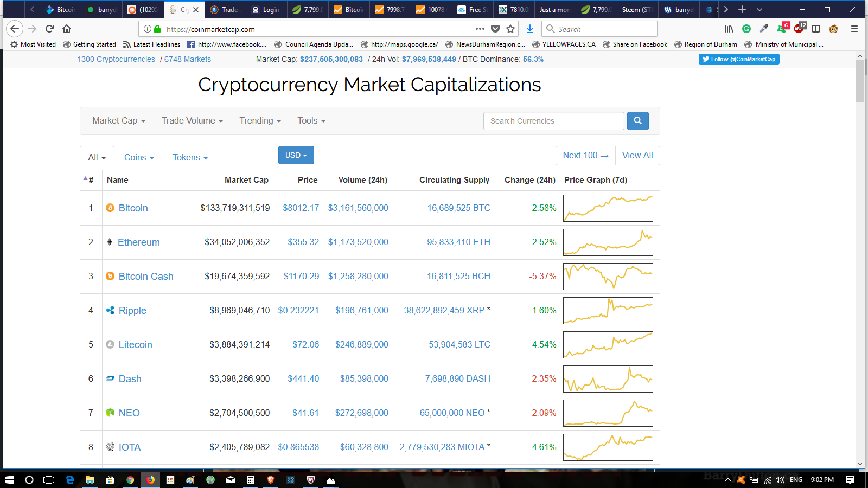The width and height of the screenshot is (868, 488).
Task: Expand the Trade Volume menu
Action: click(192, 121)
